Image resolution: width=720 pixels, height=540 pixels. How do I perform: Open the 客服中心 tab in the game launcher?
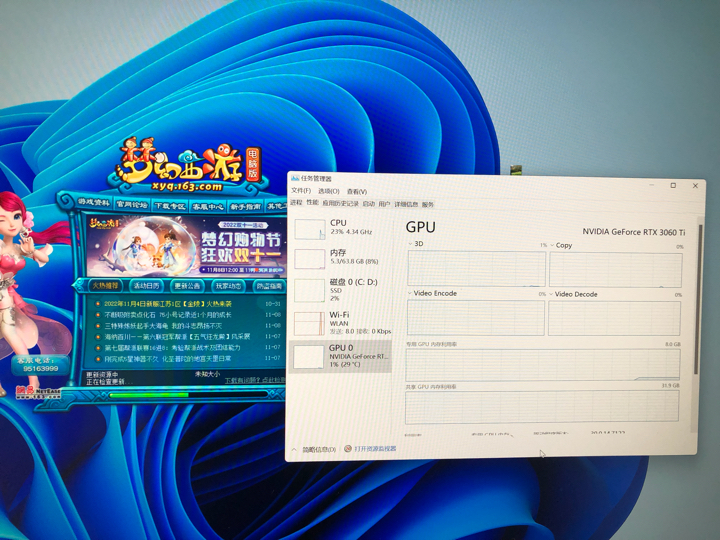pos(208,207)
